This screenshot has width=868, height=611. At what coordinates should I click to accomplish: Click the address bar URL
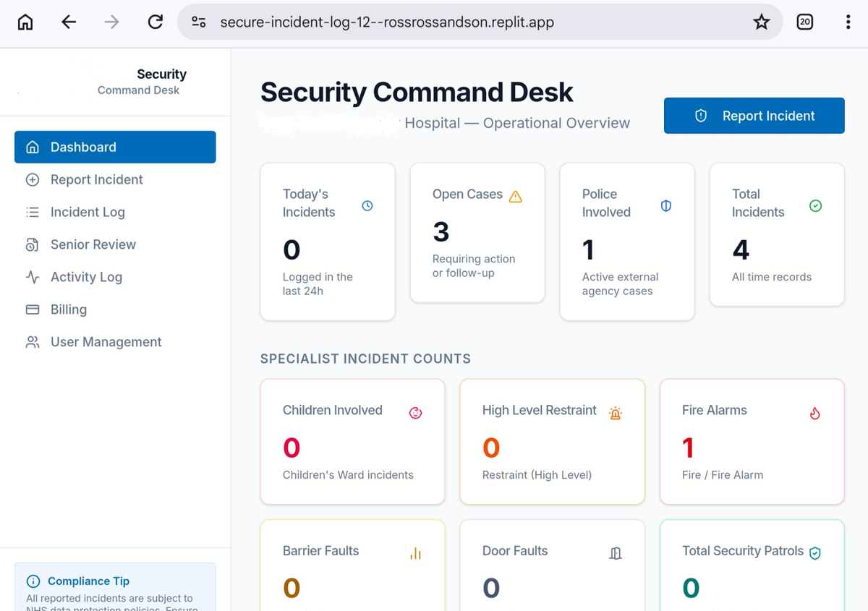387,22
